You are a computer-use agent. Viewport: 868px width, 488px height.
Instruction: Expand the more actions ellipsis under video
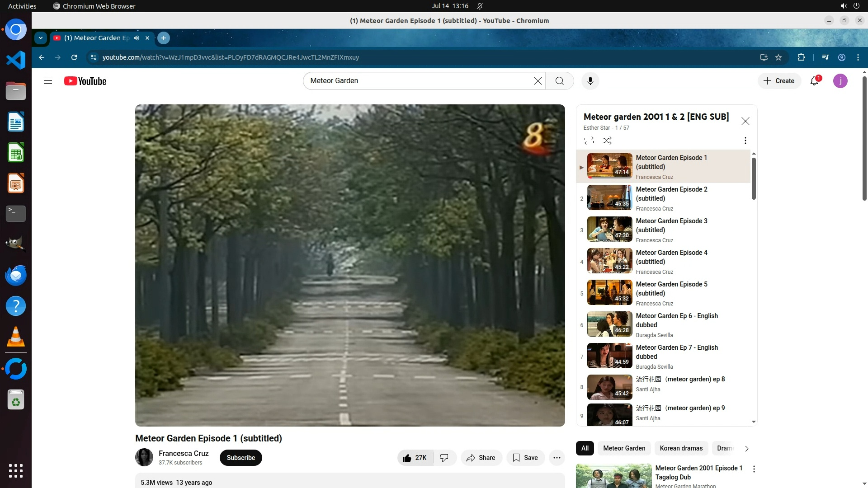coord(557,458)
